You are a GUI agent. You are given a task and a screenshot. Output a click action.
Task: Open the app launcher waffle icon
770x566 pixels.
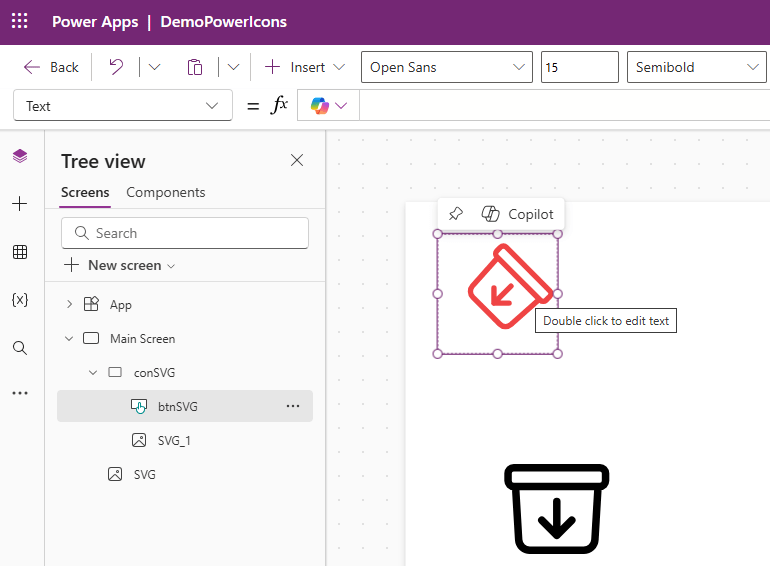tap(20, 22)
